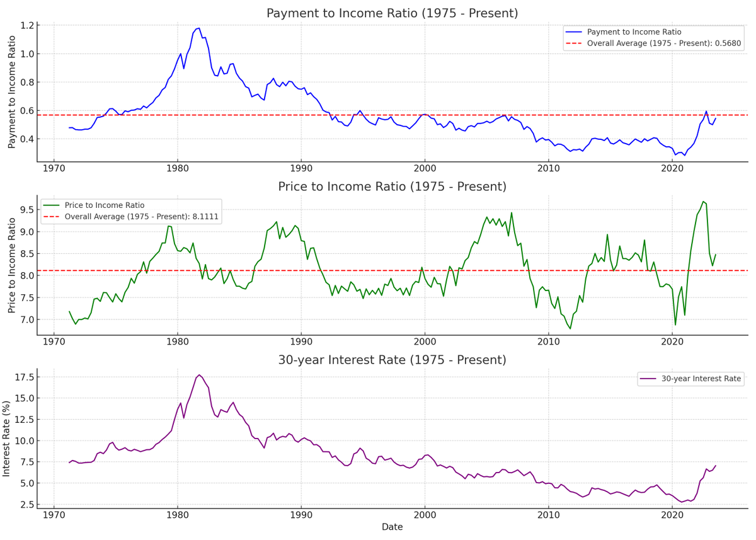Viewport: 756px width, 540px height.
Task: Click the "2010" tick under the Price to Income chart
Action: click(549, 343)
